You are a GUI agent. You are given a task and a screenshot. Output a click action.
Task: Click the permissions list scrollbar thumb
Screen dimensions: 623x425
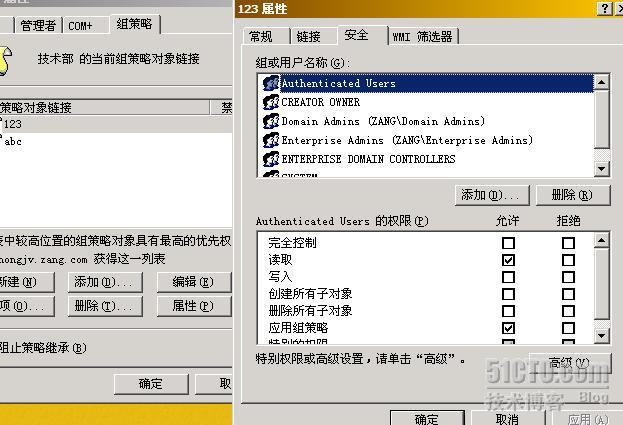tap(602, 283)
